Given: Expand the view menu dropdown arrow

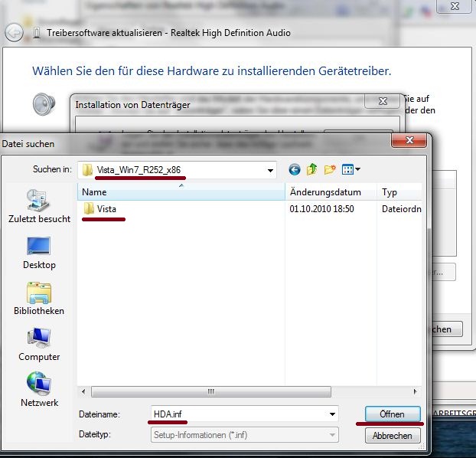Looking at the screenshot, I should coord(357,169).
